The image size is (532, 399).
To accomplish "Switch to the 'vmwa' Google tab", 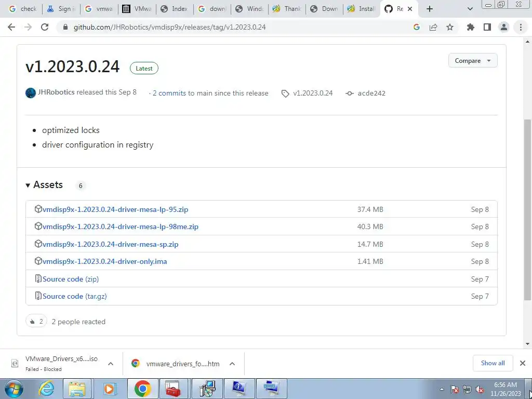I will coord(99,9).
